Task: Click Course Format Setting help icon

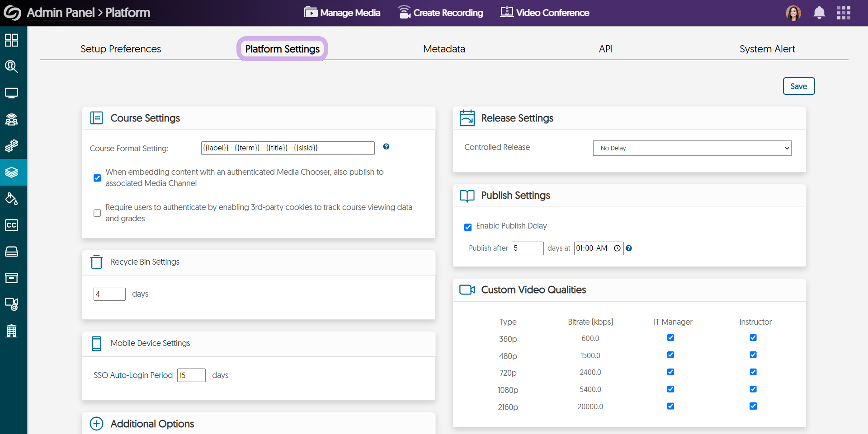Action: click(386, 146)
